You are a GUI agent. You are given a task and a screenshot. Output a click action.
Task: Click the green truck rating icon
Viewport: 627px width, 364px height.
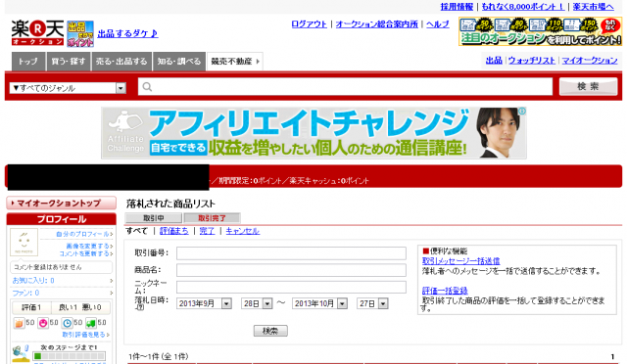[91, 323]
